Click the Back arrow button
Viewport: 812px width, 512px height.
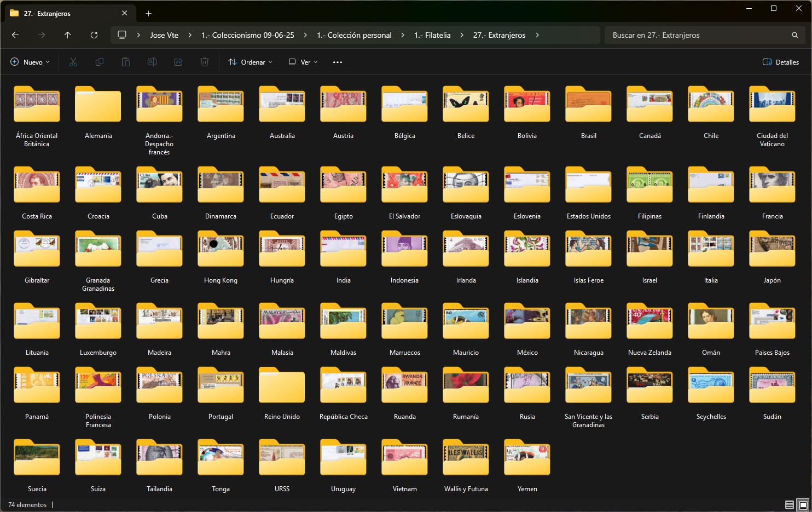[x=15, y=35]
